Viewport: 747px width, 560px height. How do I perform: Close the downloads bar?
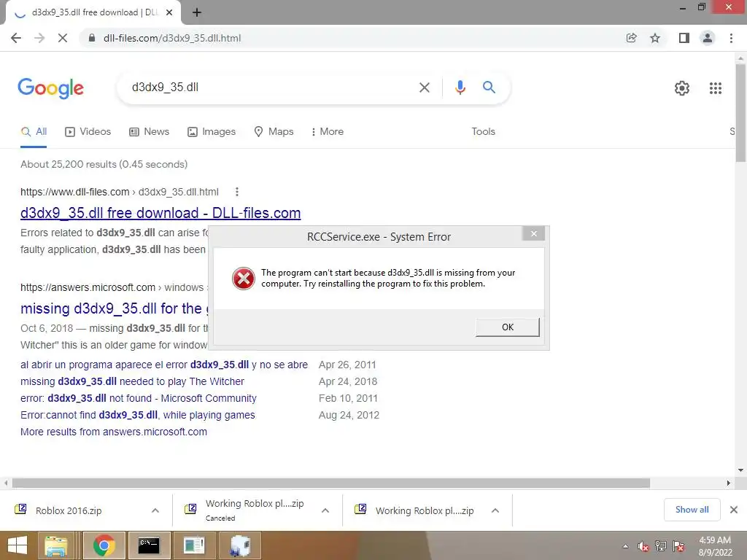(x=734, y=510)
